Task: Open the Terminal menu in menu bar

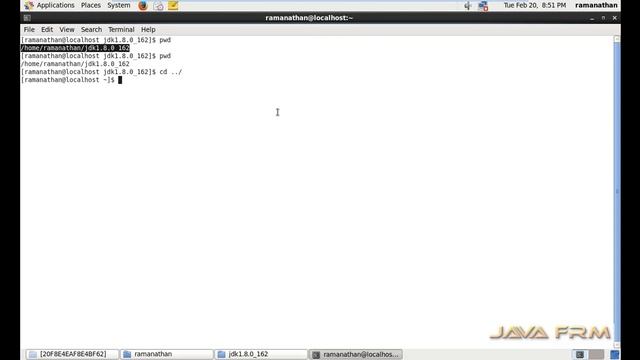Action: pos(121,30)
